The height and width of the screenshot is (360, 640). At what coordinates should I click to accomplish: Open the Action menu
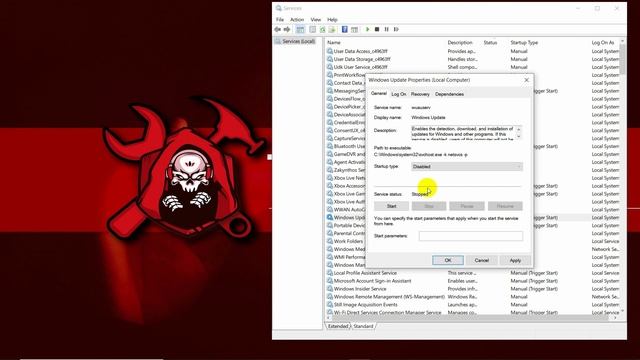click(297, 20)
